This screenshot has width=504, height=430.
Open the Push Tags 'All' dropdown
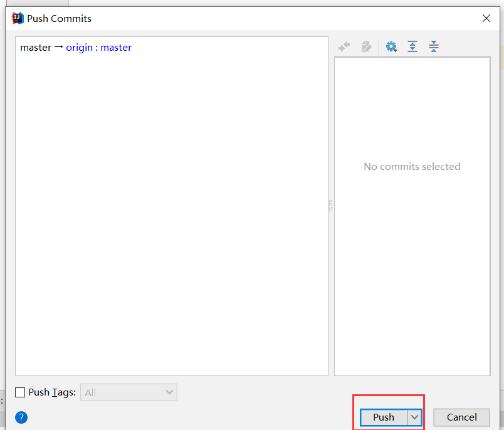point(129,392)
